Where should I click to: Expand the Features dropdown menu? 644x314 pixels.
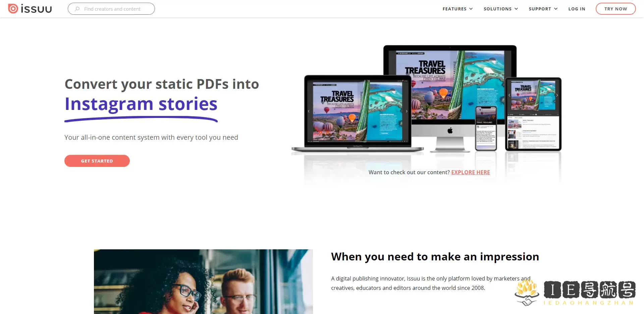458,9
